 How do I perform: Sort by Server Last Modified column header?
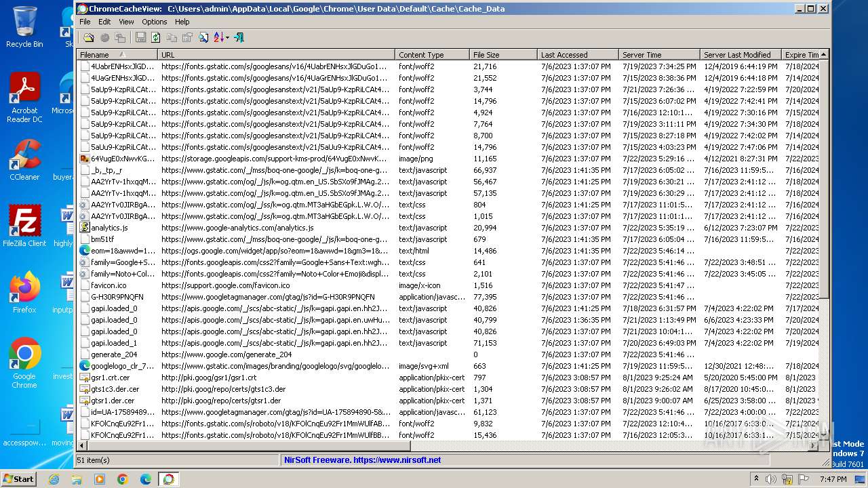(x=741, y=55)
